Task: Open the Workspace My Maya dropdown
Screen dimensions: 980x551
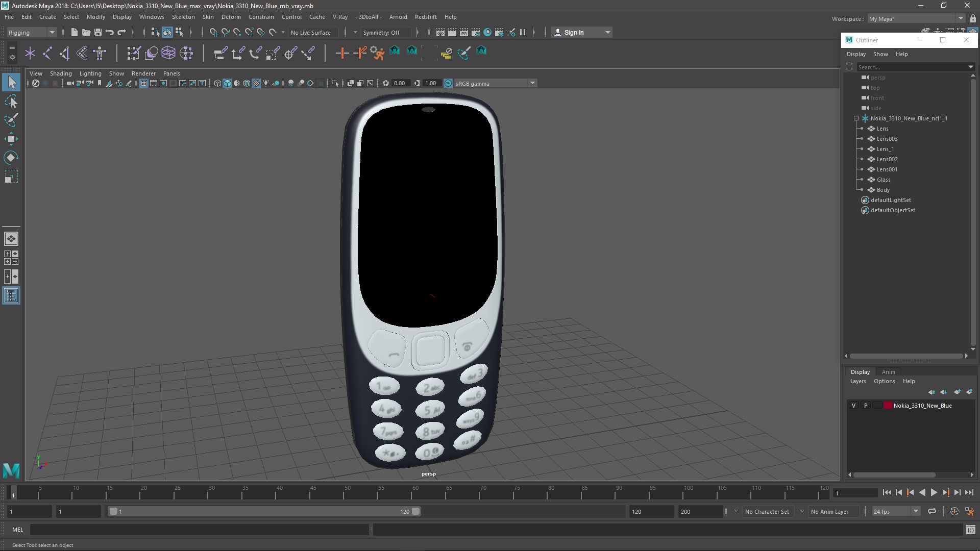Action: pyautogui.click(x=916, y=19)
